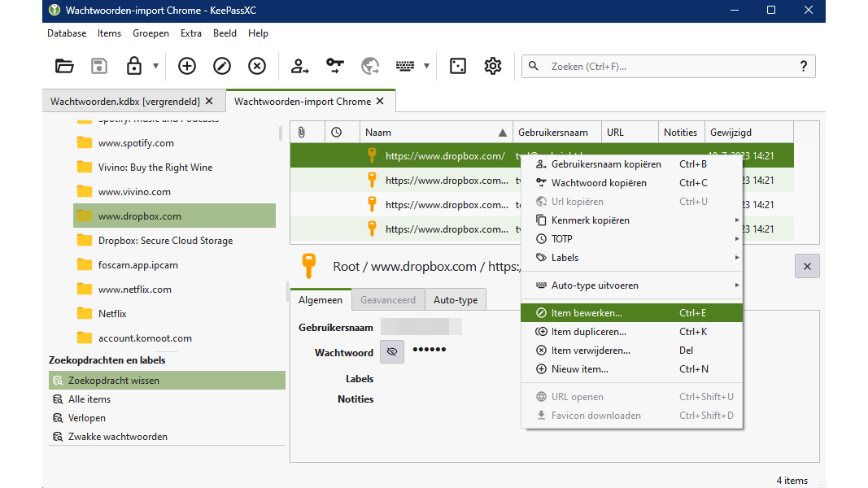Select account.komoot.com group
This screenshot has width=868, height=488.
coord(145,338)
